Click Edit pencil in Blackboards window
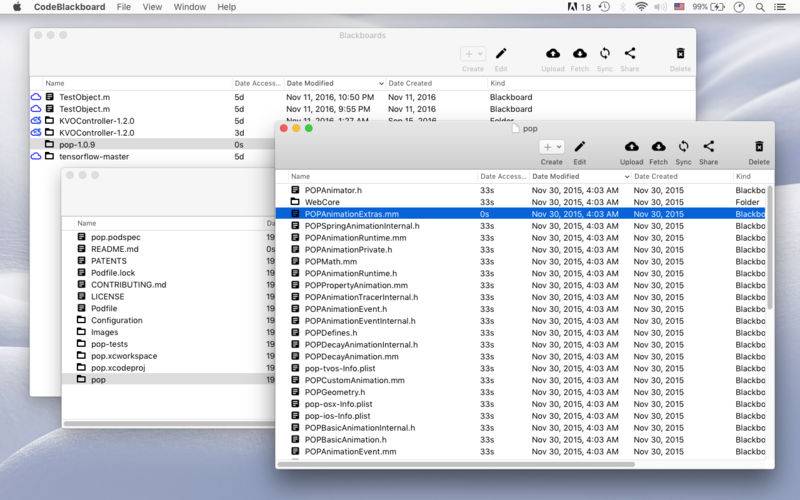800x500 pixels. [501, 54]
